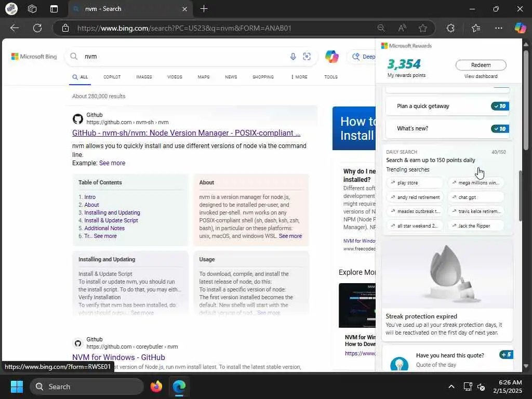
Task: Search trending topic all star weekend
Action: click(x=415, y=225)
